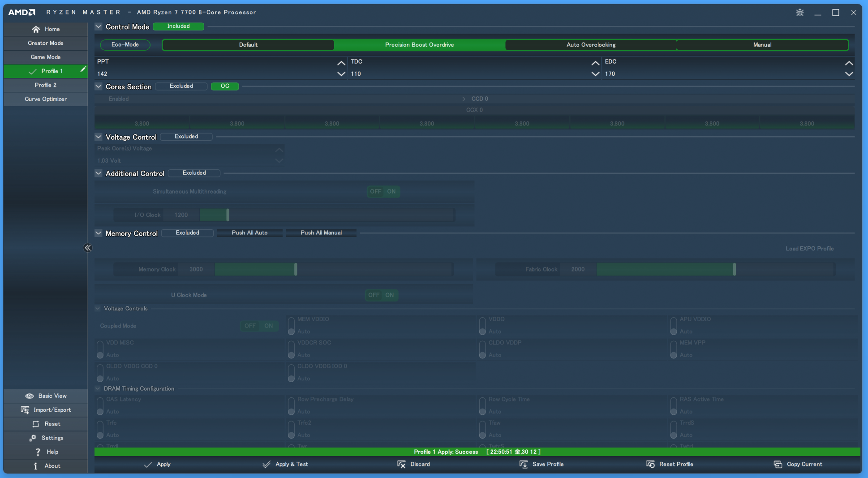Open Curve Optimizer in the sidebar

[x=45, y=99]
